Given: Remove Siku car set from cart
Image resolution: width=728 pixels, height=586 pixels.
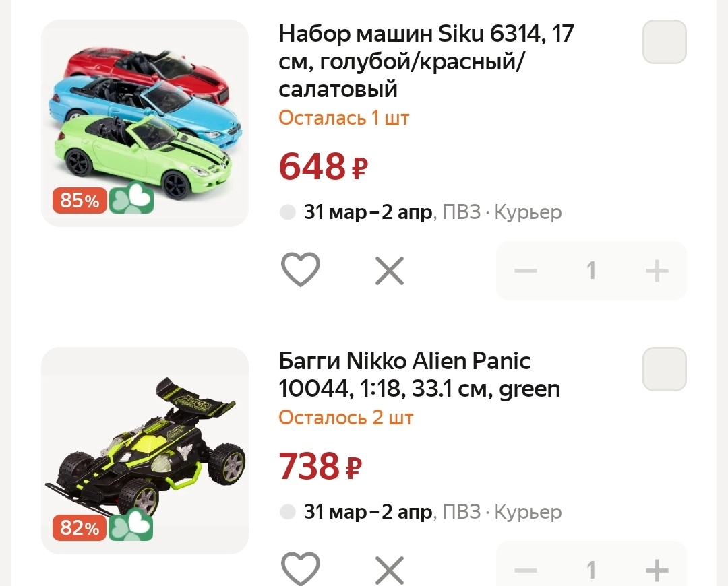Looking at the screenshot, I should pos(389,271).
